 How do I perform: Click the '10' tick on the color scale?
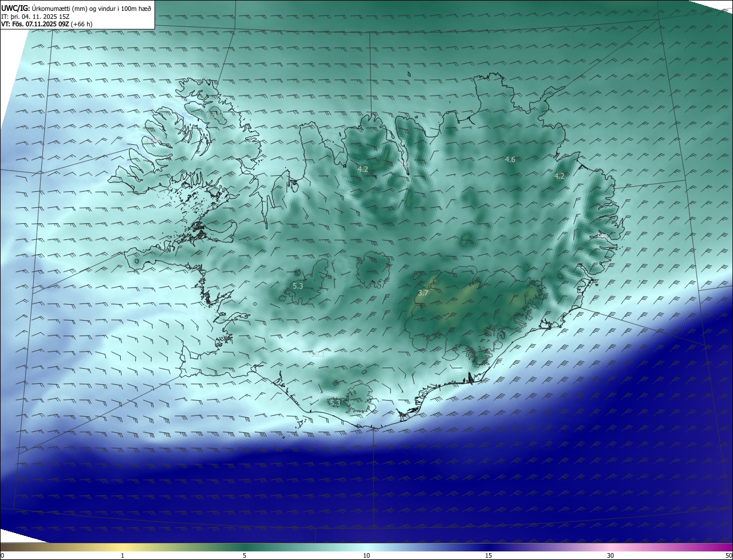[x=366, y=555]
